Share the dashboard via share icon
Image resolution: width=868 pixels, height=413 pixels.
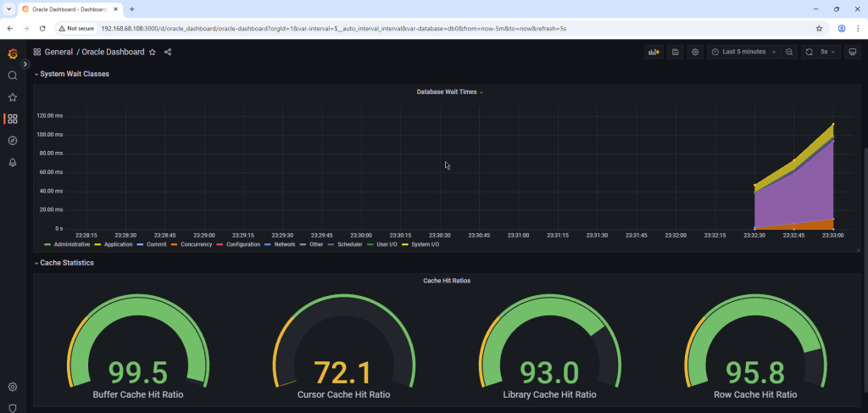[168, 52]
